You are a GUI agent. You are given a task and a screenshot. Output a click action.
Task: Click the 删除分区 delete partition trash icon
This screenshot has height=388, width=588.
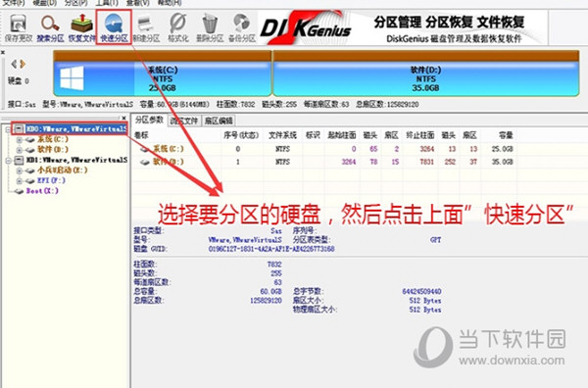(x=210, y=27)
